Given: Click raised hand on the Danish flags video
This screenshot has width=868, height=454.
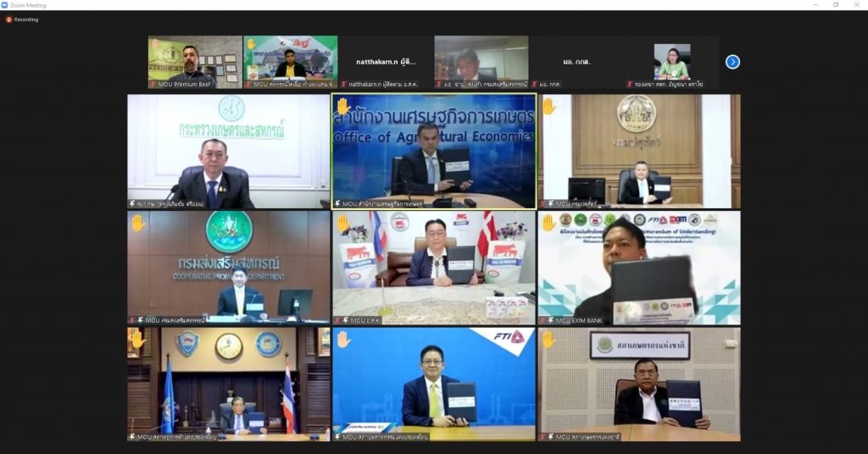Looking at the screenshot, I should point(342,223).
